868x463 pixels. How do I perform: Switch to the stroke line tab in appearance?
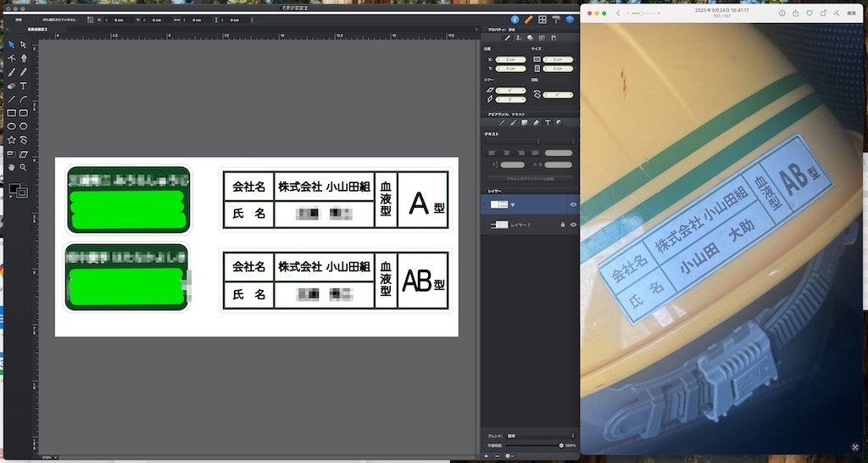tap(502, 123)
